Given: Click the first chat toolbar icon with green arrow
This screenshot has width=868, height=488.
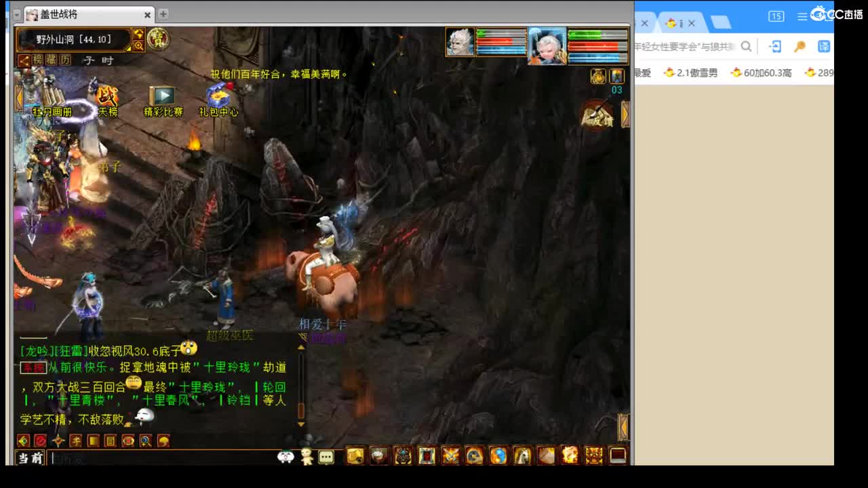Looking at the screenshot, I should 24,441.
